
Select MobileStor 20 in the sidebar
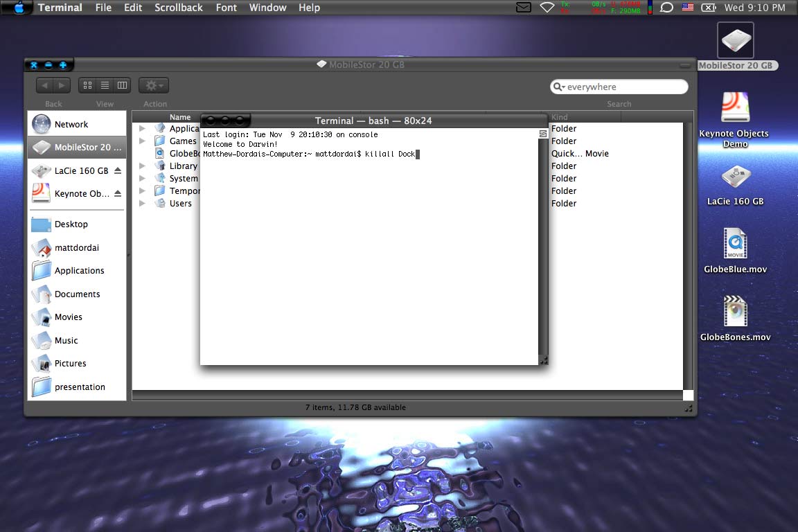(77, 147)
